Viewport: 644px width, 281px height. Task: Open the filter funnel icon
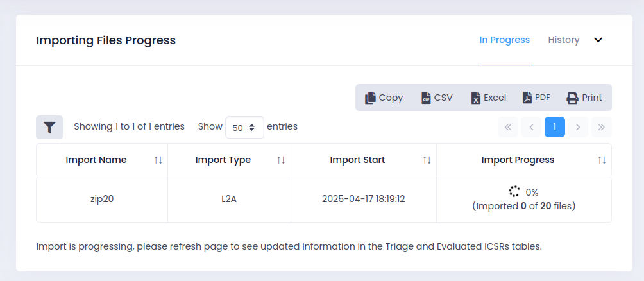point(49,127)
